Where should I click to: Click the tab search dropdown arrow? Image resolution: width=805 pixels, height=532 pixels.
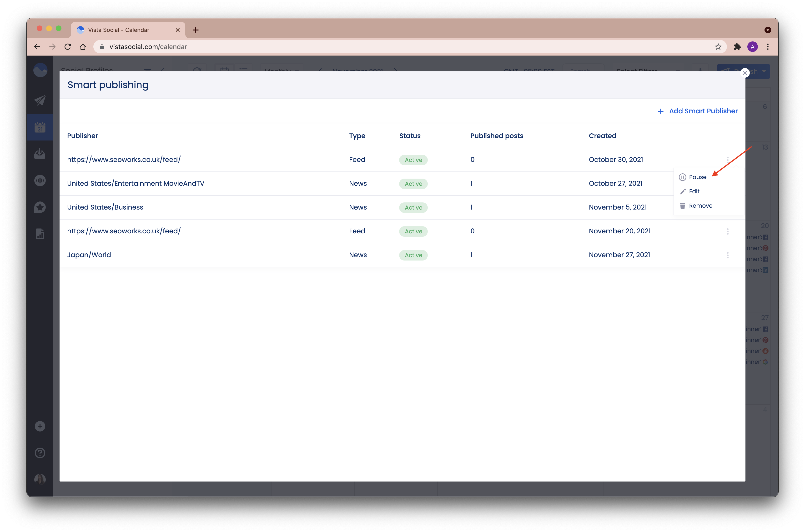(767, 30)
